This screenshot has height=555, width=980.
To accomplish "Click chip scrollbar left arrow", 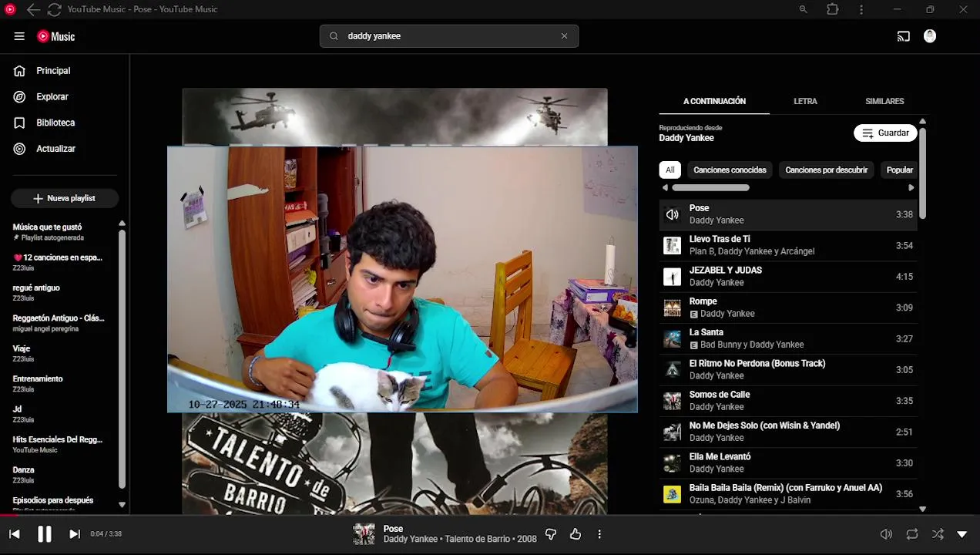I will click(665, 187).
